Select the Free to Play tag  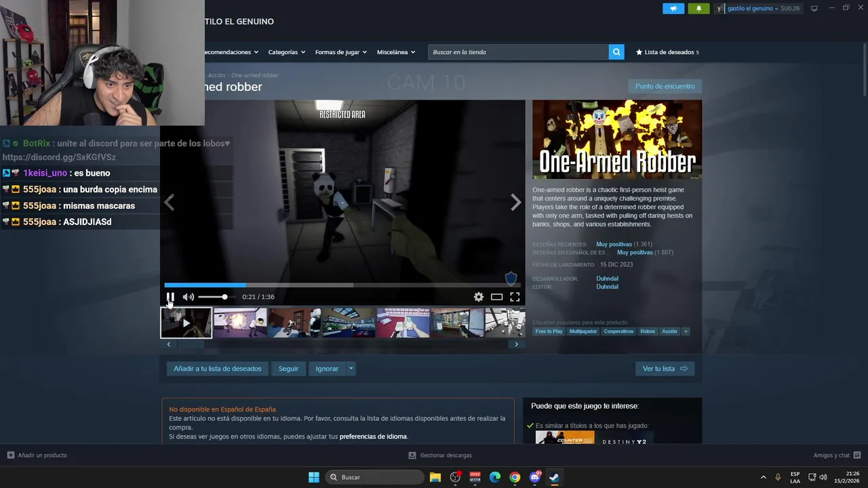(x=549, y=331)
